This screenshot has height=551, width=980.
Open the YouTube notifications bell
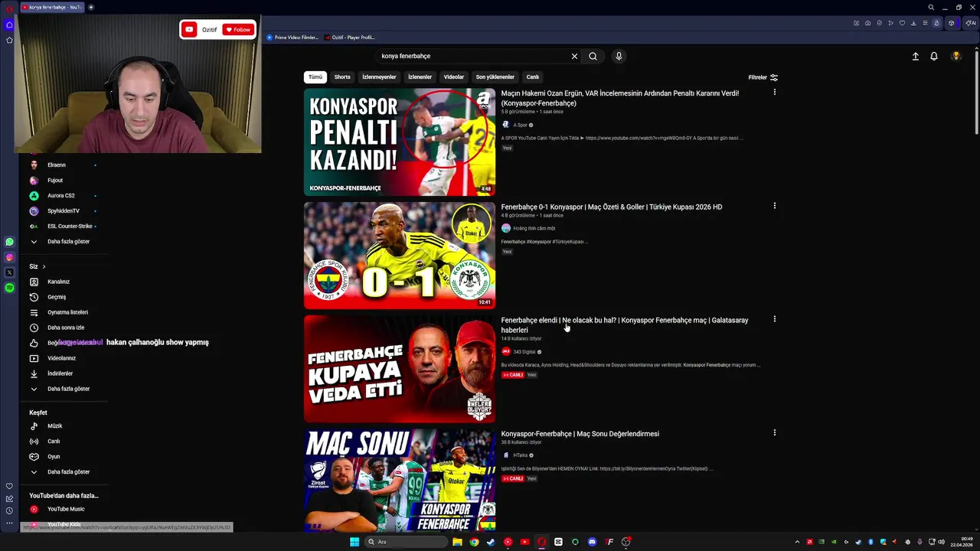coord(934,56)
